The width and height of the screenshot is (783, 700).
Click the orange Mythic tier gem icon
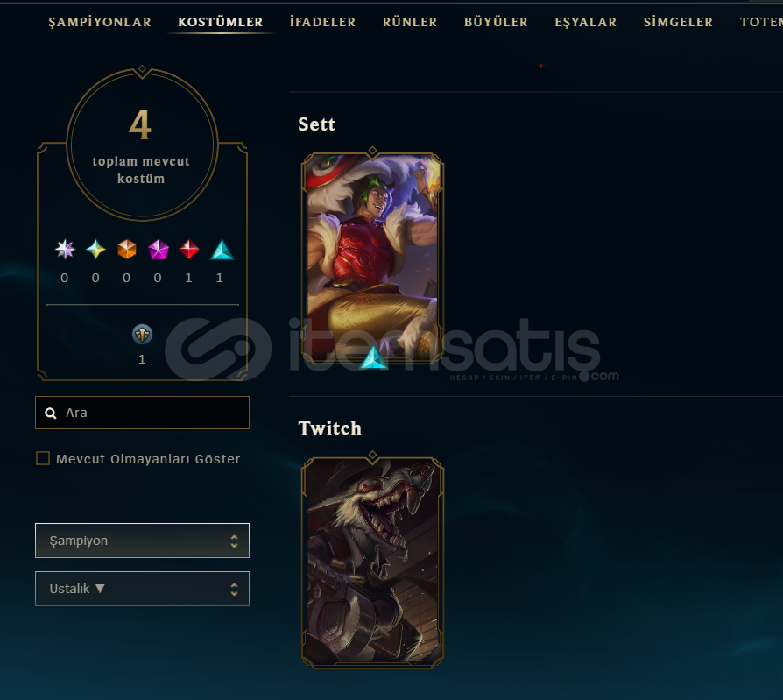click(127, 249)
